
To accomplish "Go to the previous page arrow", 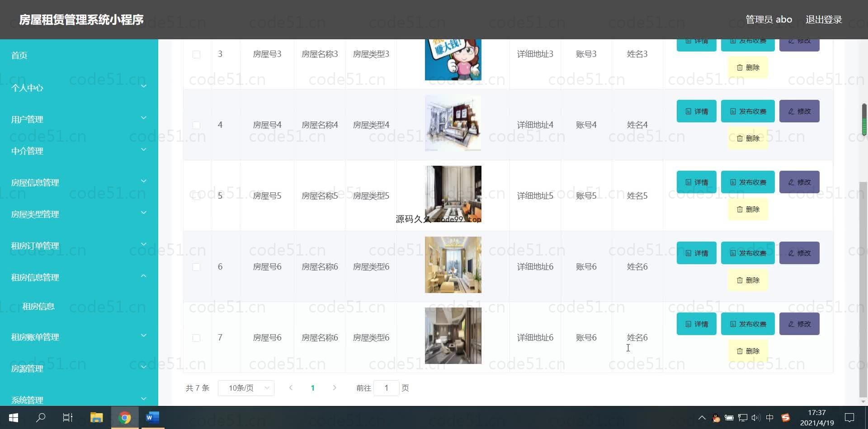I will click(291, 387).
